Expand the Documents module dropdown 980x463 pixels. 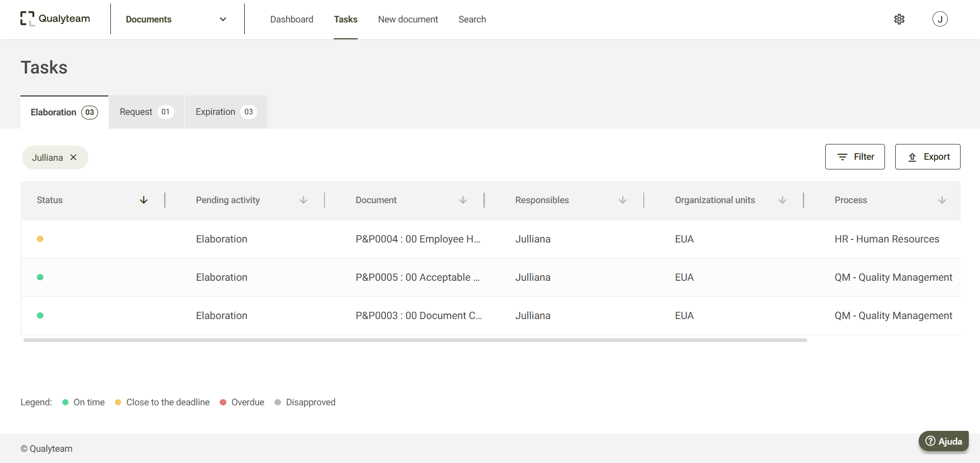[x=176, y=19]
